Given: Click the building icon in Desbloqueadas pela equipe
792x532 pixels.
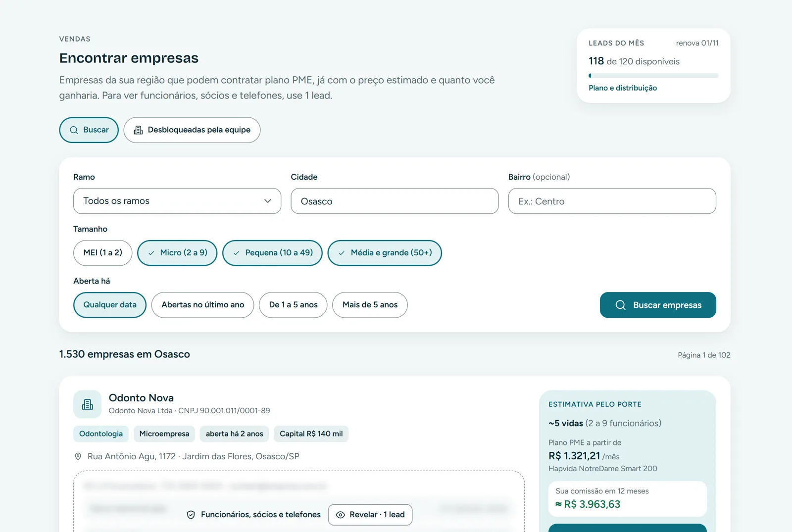Looking at the screenshot, I should click(138, 130).
